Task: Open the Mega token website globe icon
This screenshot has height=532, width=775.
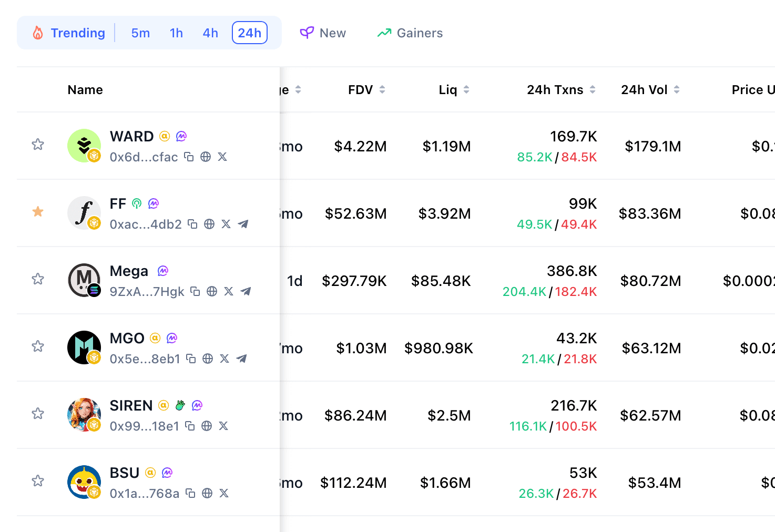Action: pyautogui.click(x=212, y=292)
